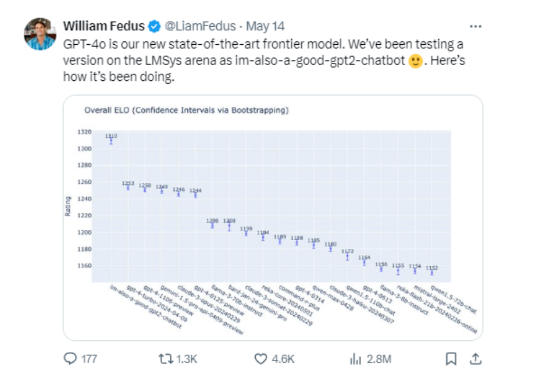Image resolution: width=539 pixels, height=392 pixels.
Task: Click the 2.8M views count
Action: [379, 359]
